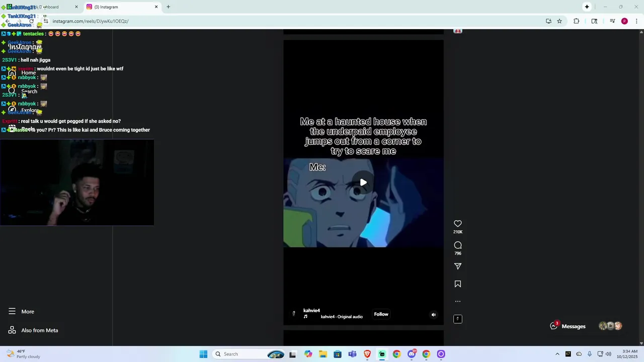
Task: Open Task View from the taskbar
Action: point(293,354)
